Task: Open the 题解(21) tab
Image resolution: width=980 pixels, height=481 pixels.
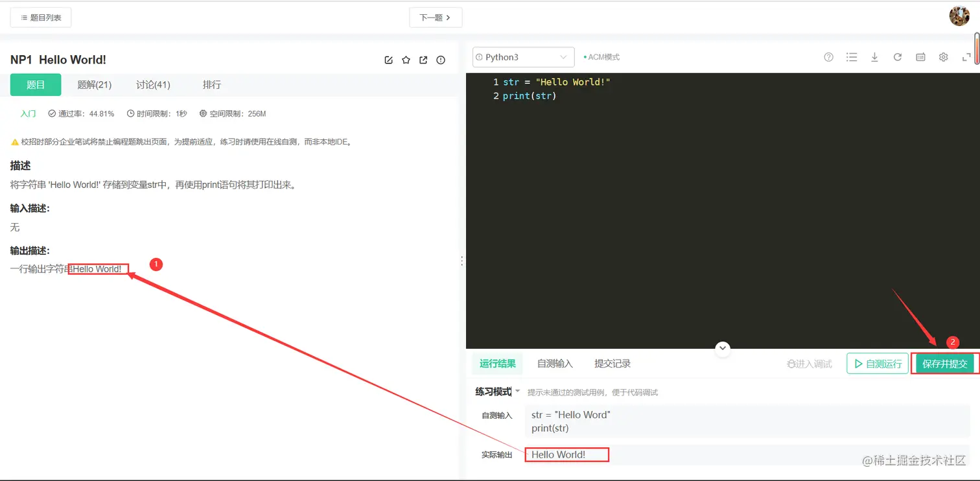Action: [95, 85]
